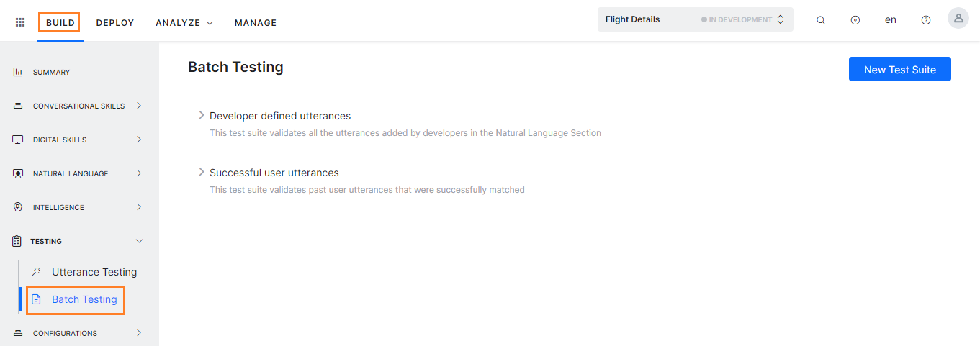This screenshot has width=980, height=346.
Task: Collapse the Testing sidebar section
Action: pyautogui.click(x=139, y=241)
